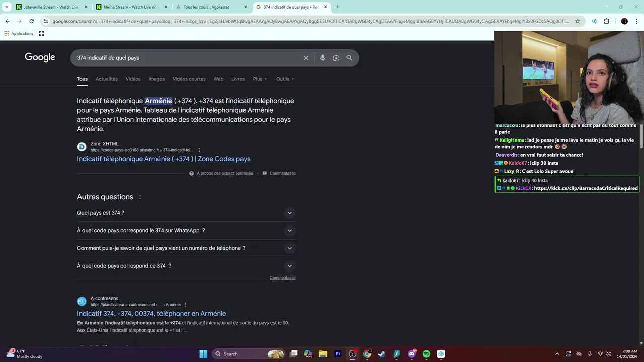This screenshot has height=362, width=644.
Task: Open the 'Plus' search filter dropdown
Action: point(260,79)
